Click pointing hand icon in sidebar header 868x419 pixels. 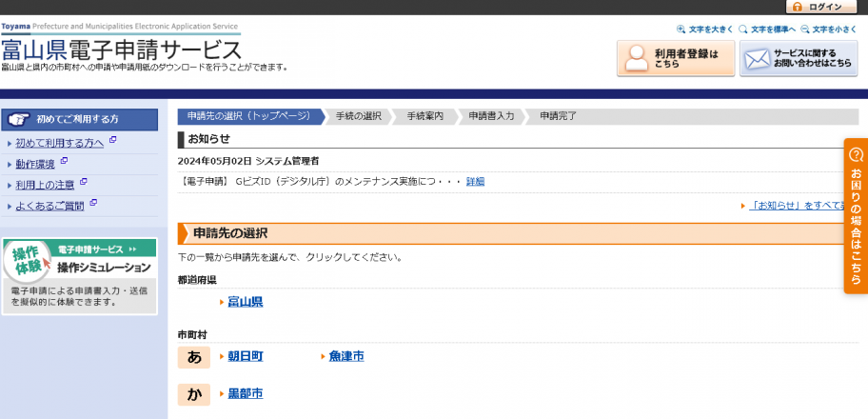point(19,119)
